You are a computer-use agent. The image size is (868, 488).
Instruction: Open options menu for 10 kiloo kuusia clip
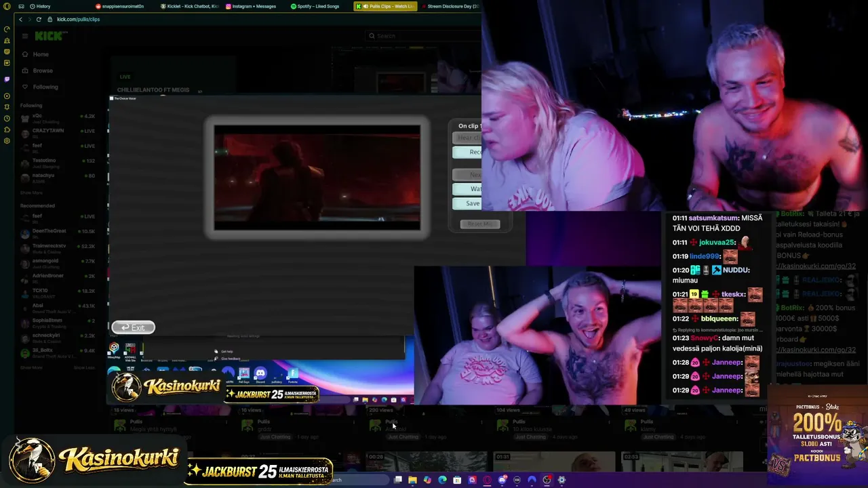(609, 422)
